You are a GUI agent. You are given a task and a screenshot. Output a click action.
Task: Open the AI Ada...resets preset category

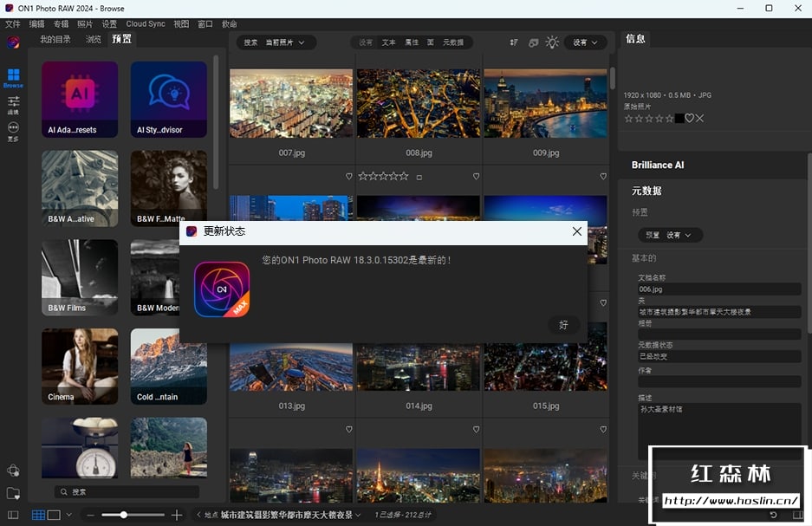(80, 100)
